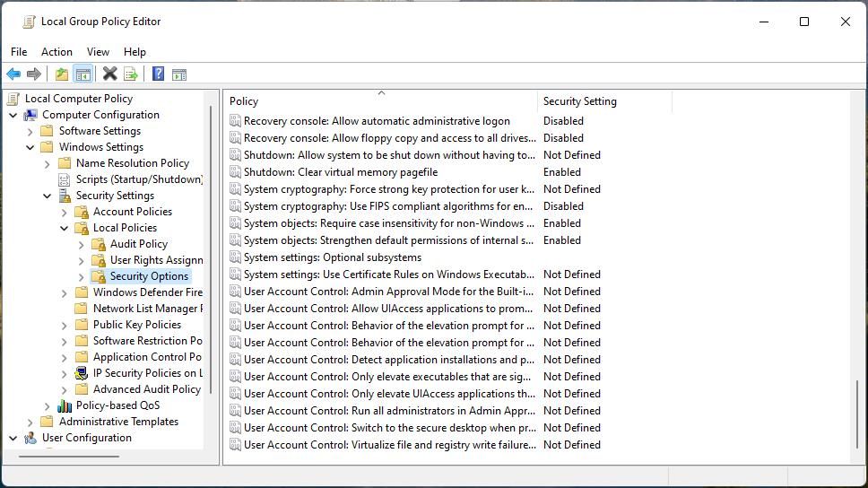Viewport: 868px width, 488px height.
Task: Select 'Recovery console: Allow floppy copy' policy
Action: click(x=390, y=138)
